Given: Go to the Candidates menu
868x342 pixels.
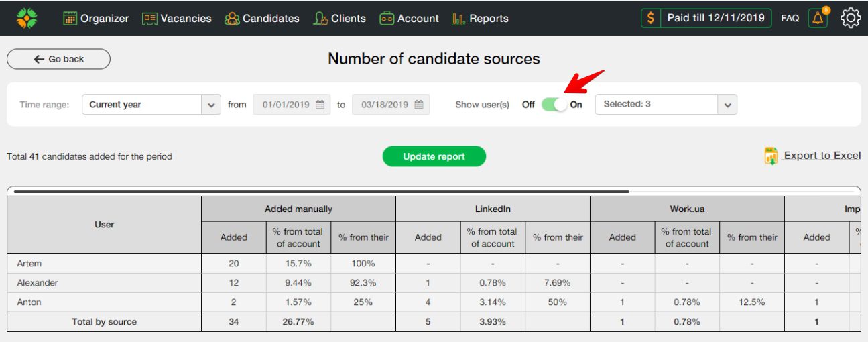Looking at the screenshot, I should point(262,19).
